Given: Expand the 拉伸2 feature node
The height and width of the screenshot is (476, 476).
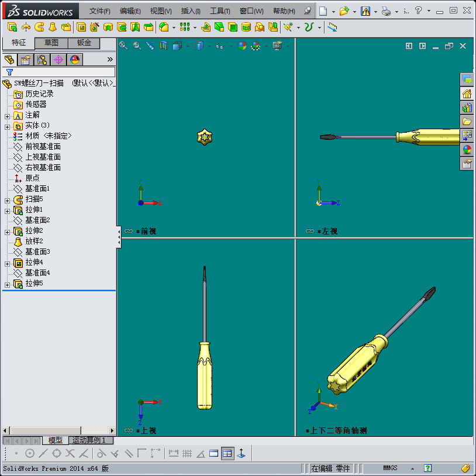Looking at the screenshot, I should coord(7,232).
